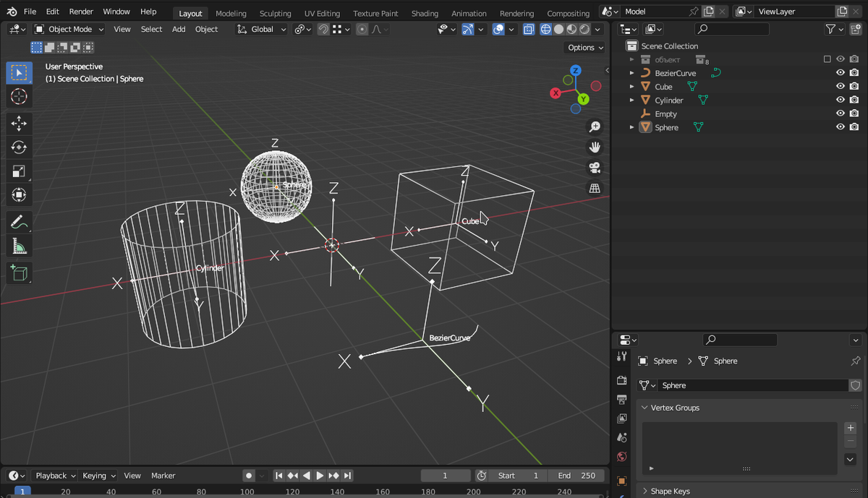Toggle Cube viewport visibility eye
The image size is (868, 498).
coord(841,87)
